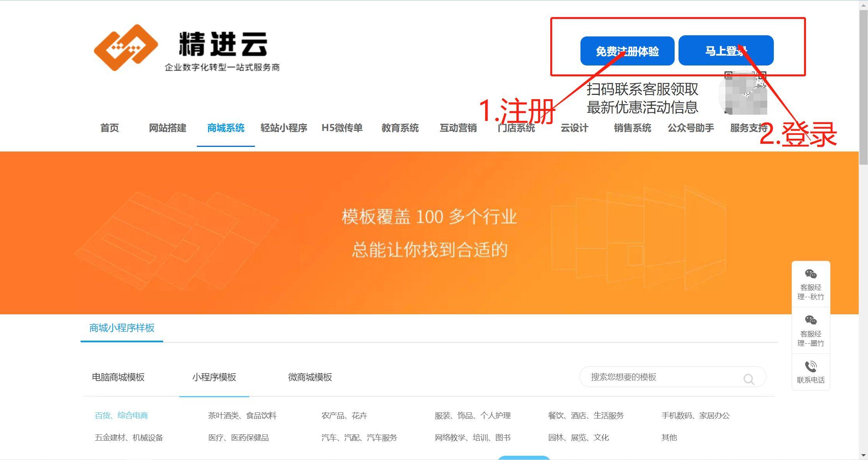The height and width of the screenshot is (460, 868).
Task: Filter by 服装、饰品、个人护理 category
Action: tap(473, 415)
